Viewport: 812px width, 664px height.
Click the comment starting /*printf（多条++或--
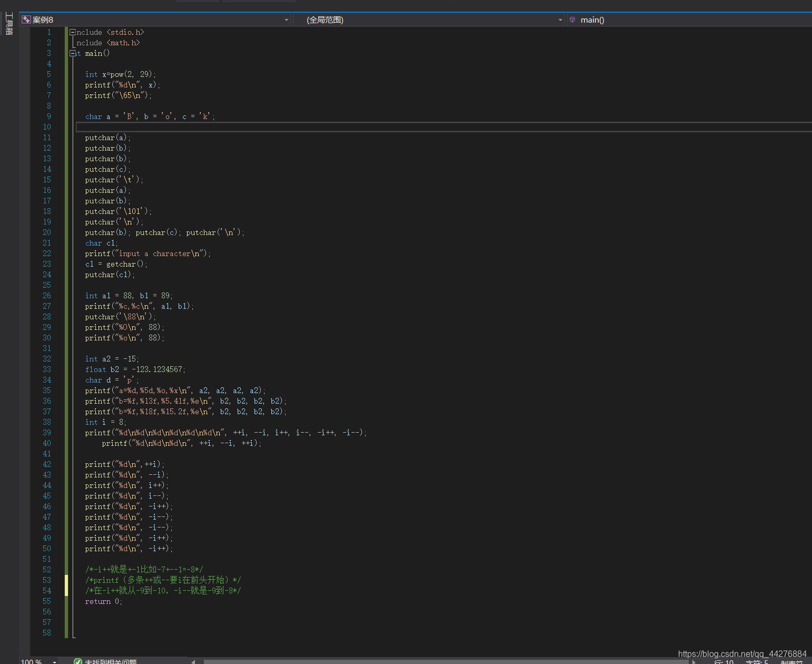point(163,580)
